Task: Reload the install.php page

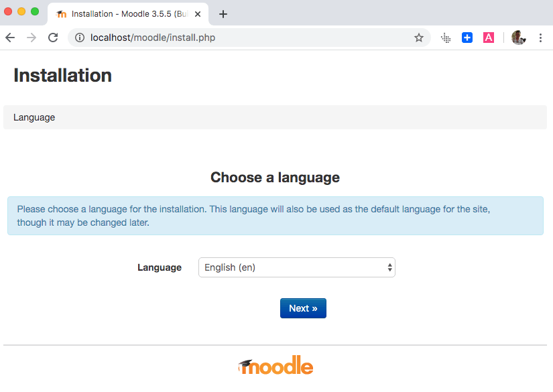Action: (53, 38)
